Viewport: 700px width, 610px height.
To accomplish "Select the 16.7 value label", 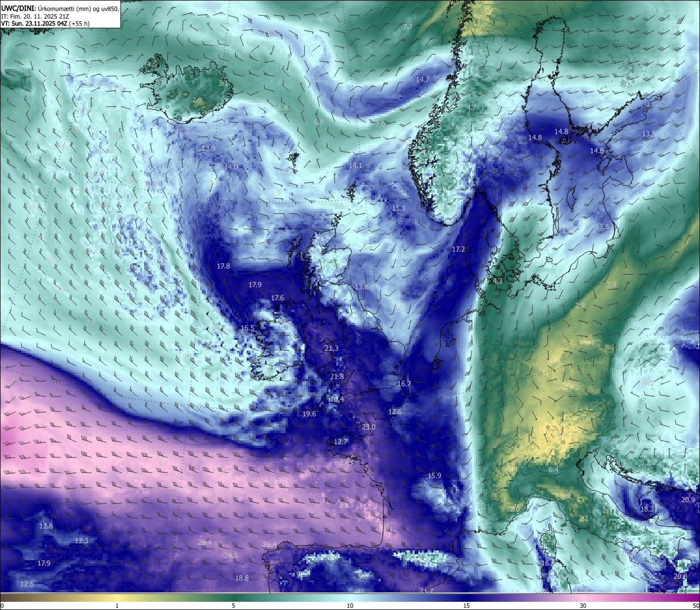I will click(x=404, y=384).
